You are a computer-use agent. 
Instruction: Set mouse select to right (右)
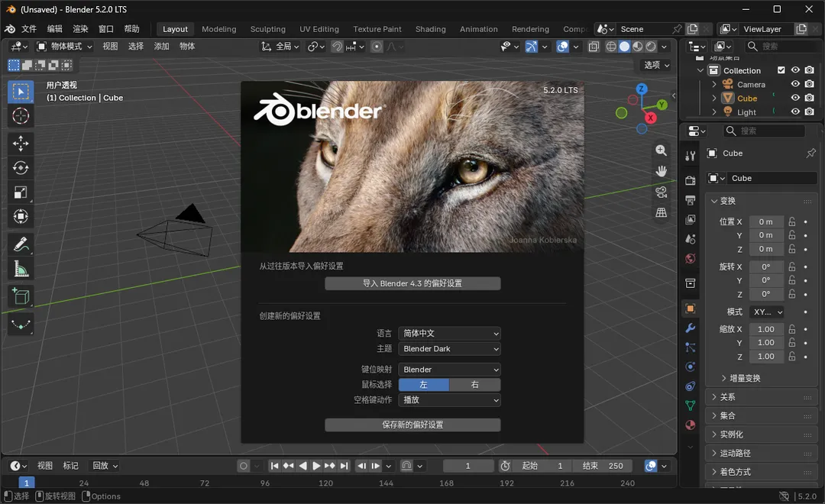pos(474,385)
